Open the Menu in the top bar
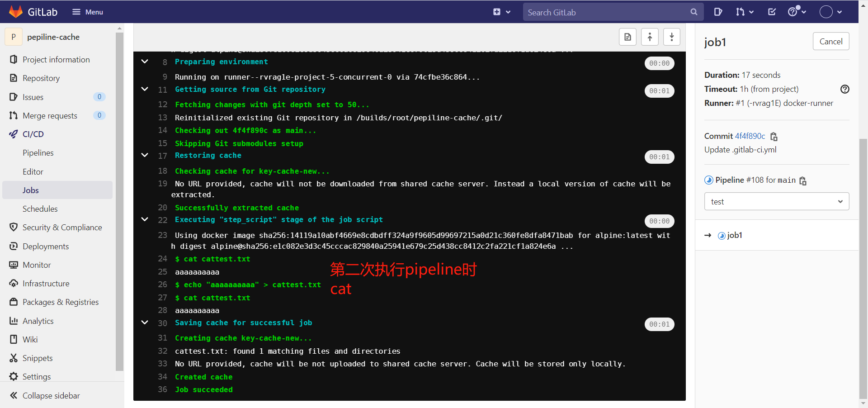This screenshot has height=408, width=868. point(88,12)
